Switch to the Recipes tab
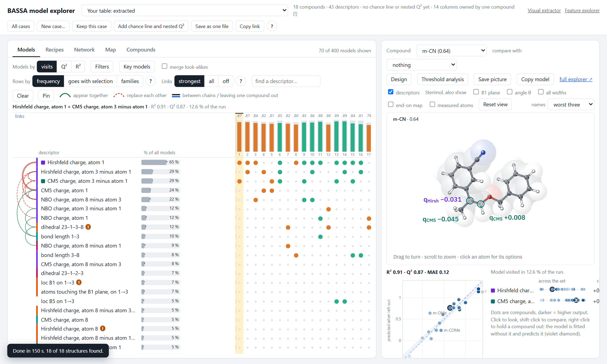607x364 pixels. click(54, 50)
